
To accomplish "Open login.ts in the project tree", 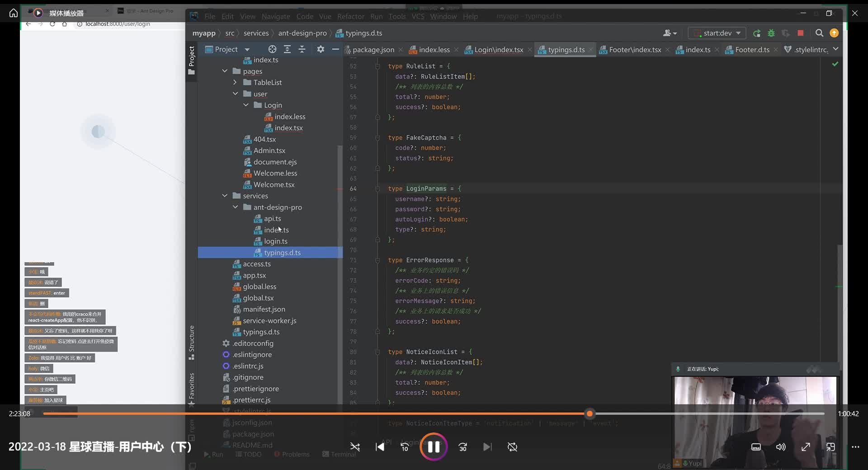I will click(275, 241).
